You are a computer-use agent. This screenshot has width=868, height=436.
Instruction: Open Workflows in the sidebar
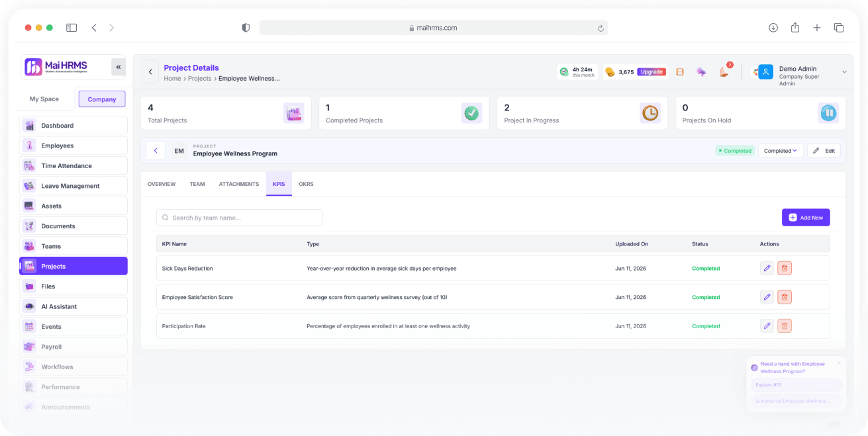(x=73, y=367)
